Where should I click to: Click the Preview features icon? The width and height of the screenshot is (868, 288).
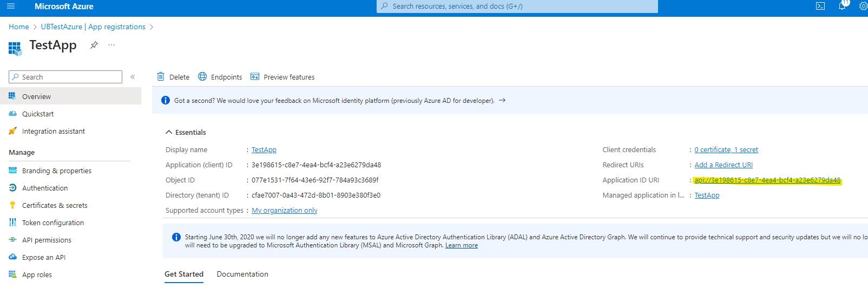[x=255, y=76]
